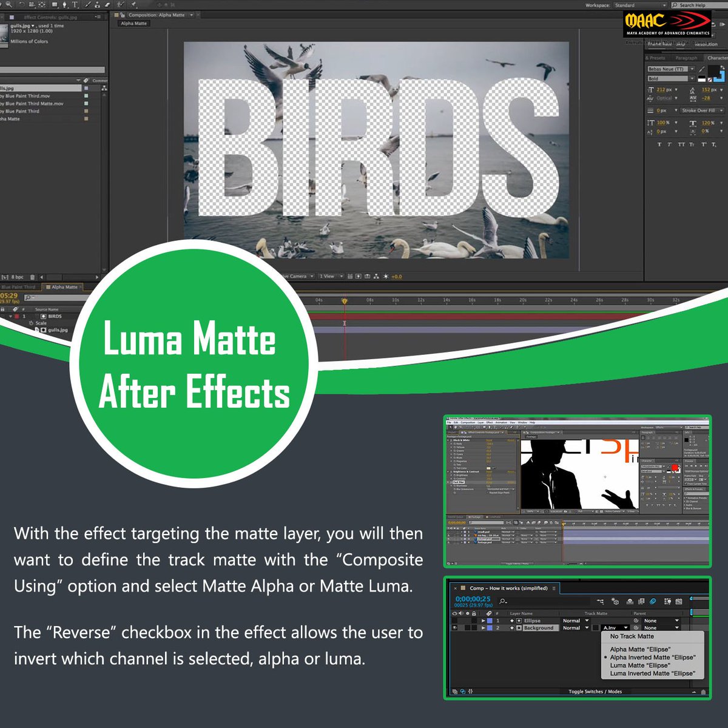The image size is (728, 728).
Task: Select the Zoom tool in top toolbar
Action: [x=8, y=4]
